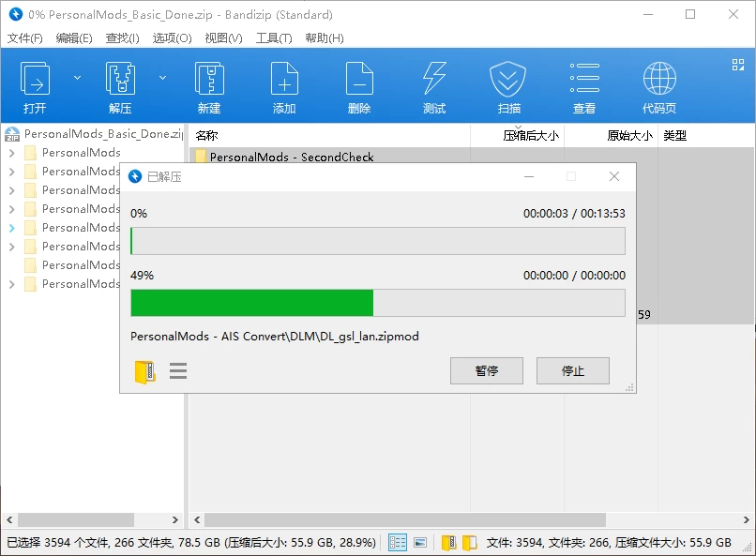Open the 帮助(H) menu

tap(325, 38)
